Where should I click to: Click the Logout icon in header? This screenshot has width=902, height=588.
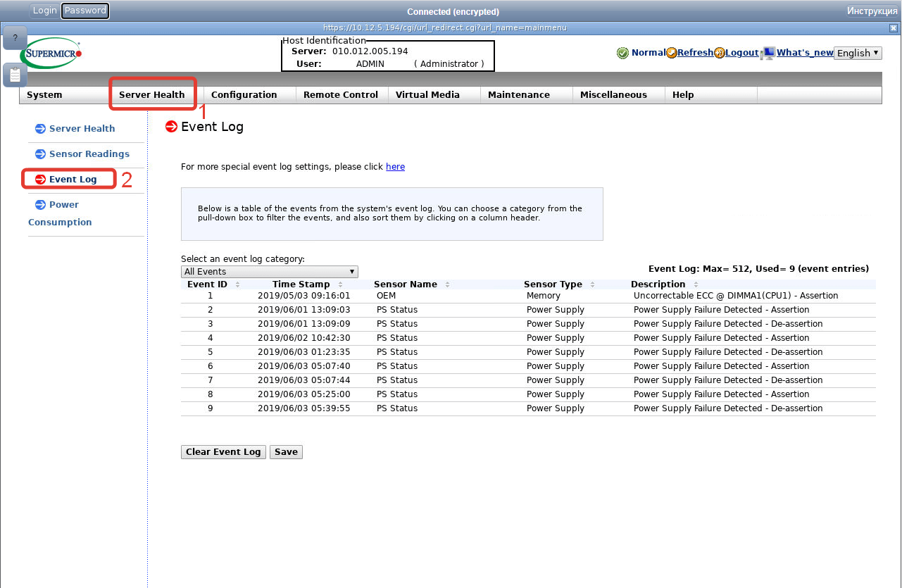719,53
